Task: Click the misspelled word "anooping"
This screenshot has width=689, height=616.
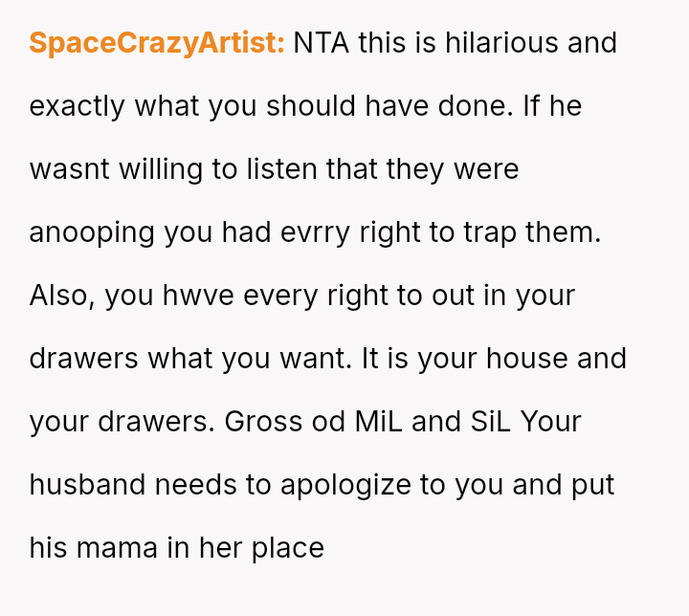Action: 87,232
